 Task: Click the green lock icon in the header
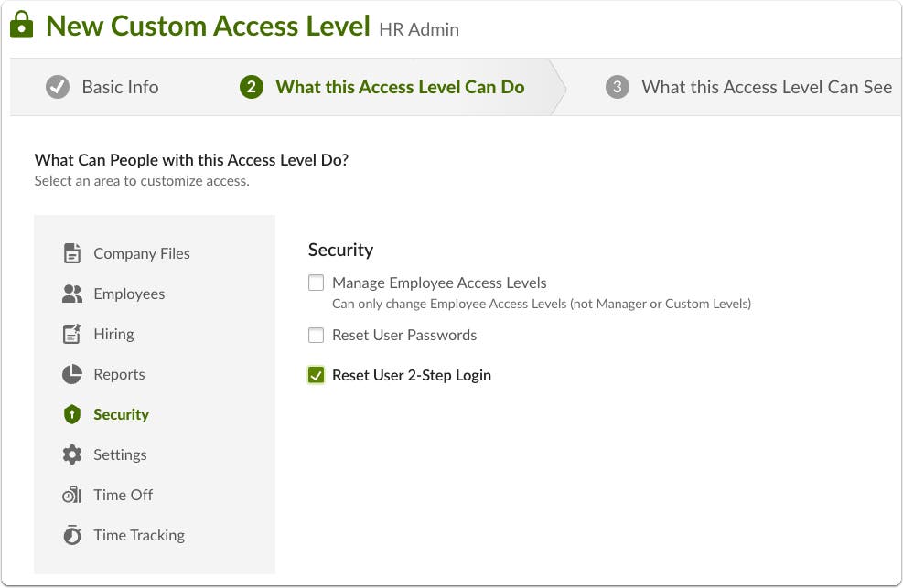point(21,25)
